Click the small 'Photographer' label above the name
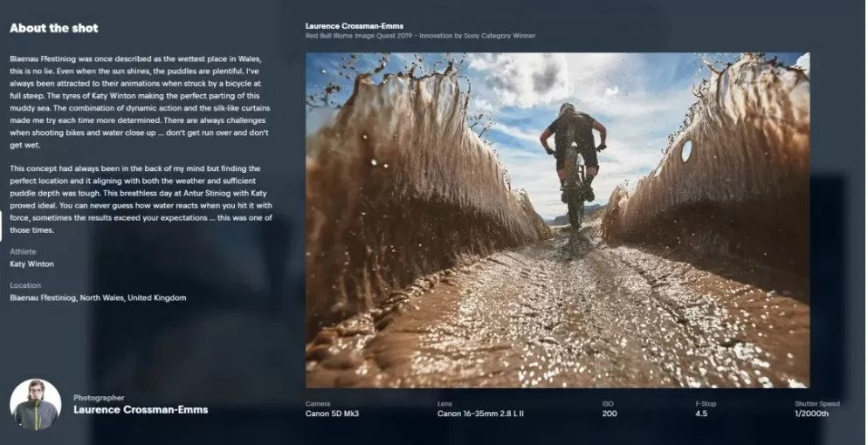The height and width of the screenshot is (445, 868). pos(99,398)
